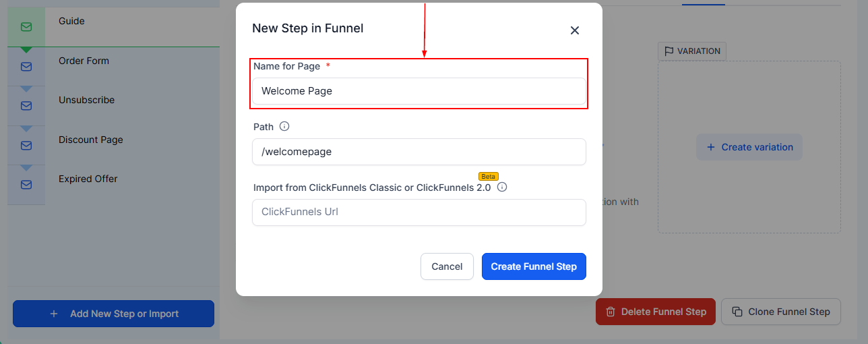This screenshot has height=344, width=868.
Task: Click the trash icon on Delete Funnel Step
Action: [611, 312]
